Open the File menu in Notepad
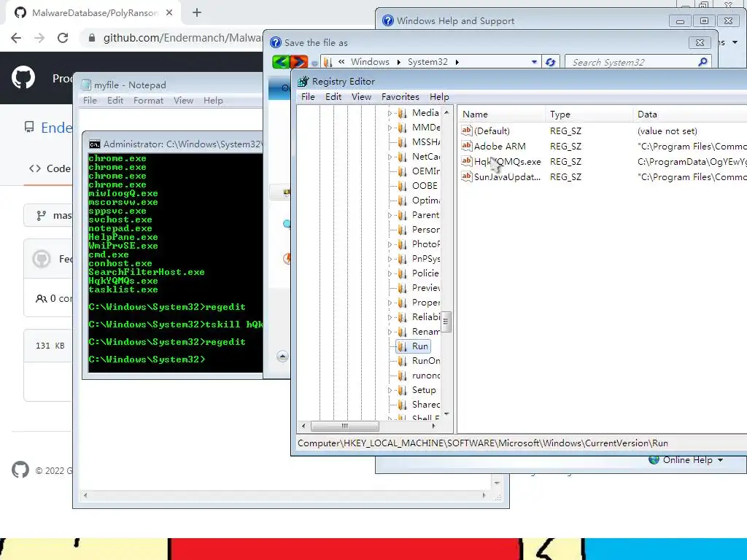 [x=90, y=101]
